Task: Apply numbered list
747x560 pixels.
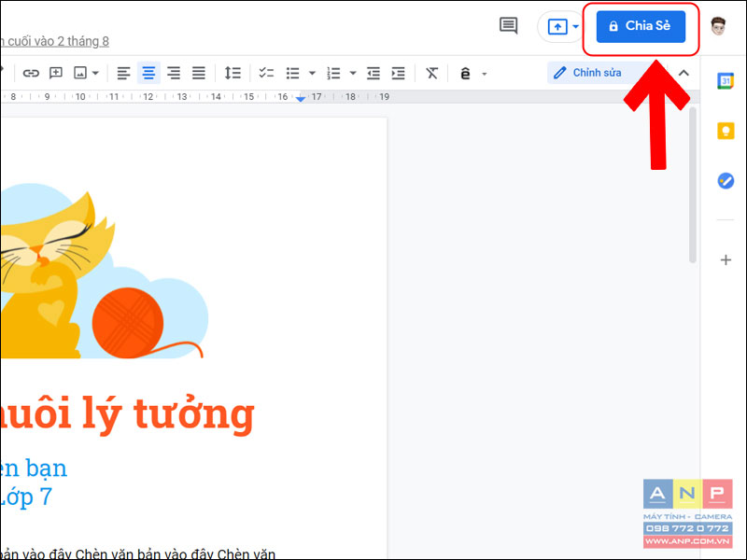Action: click(333, 74)
